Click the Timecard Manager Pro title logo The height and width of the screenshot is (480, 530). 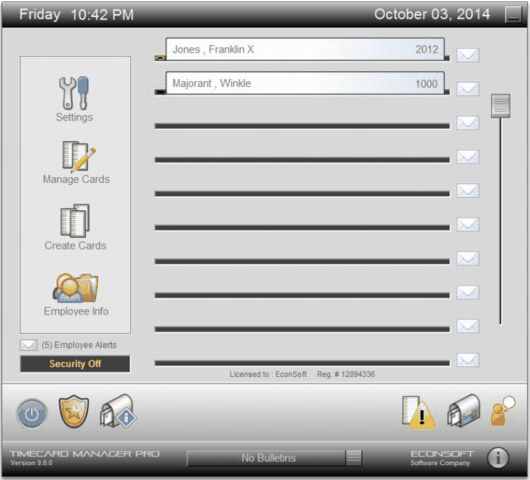tap(85, 454)
